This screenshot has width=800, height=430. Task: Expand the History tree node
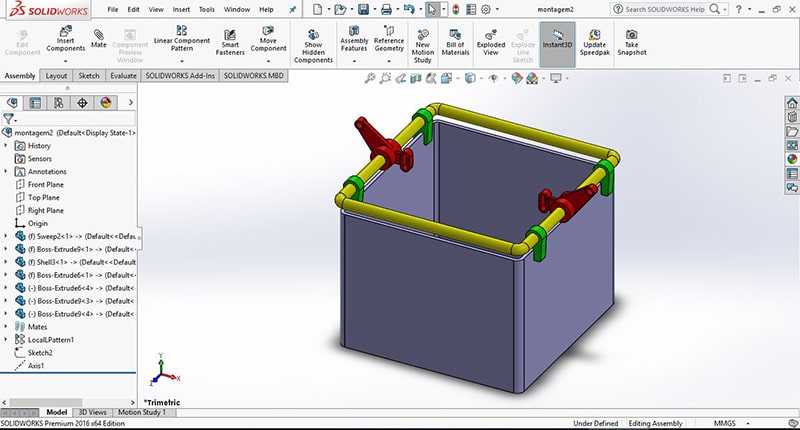coord(6,145)
